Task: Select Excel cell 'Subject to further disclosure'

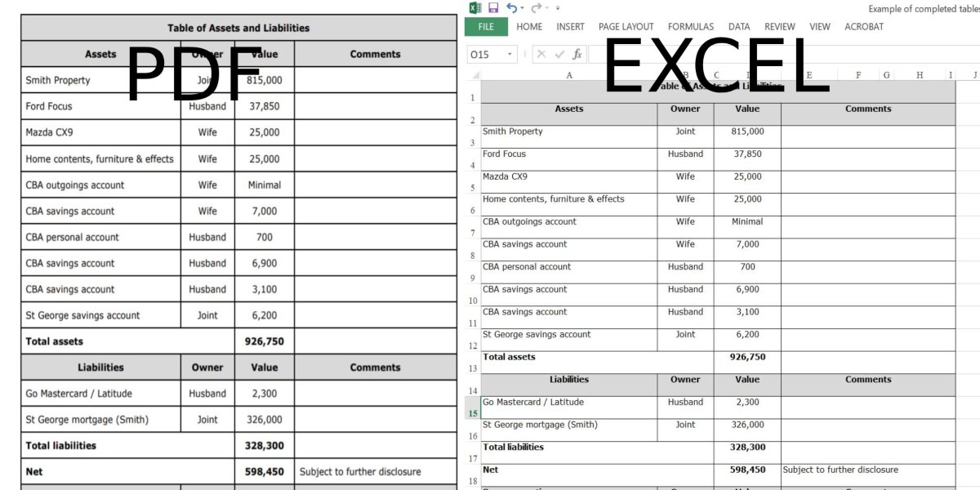Action: point(868,475)
